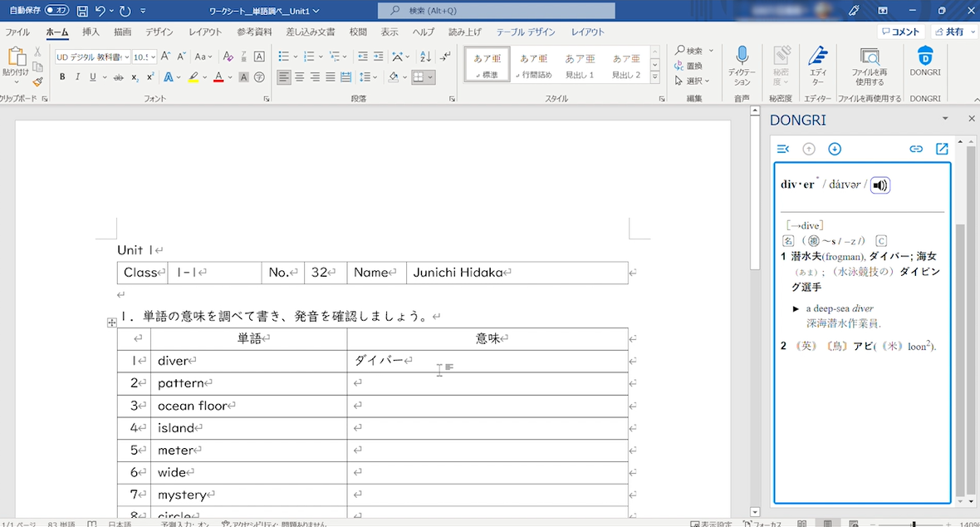Increase paragraph indent
980x527 pixels.
[x=378, y=57]
